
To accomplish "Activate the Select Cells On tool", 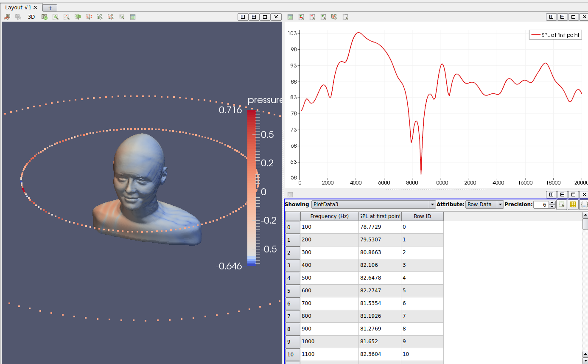I will [x=56, y=17].
